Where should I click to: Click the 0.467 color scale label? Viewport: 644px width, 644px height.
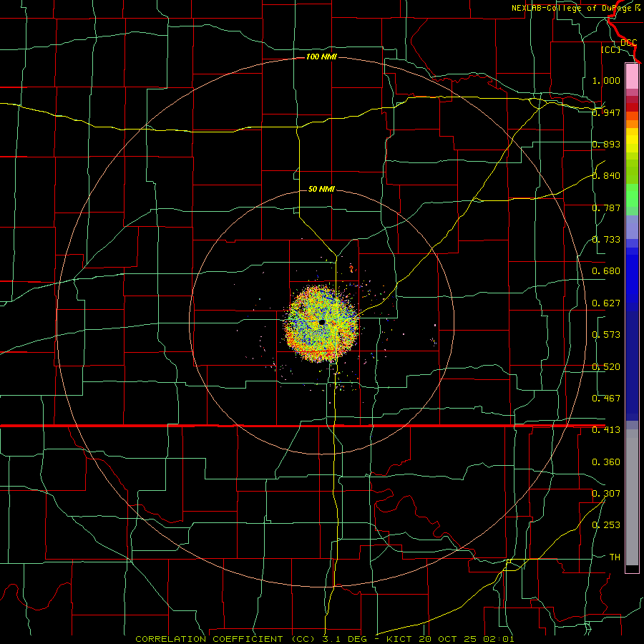606,399
